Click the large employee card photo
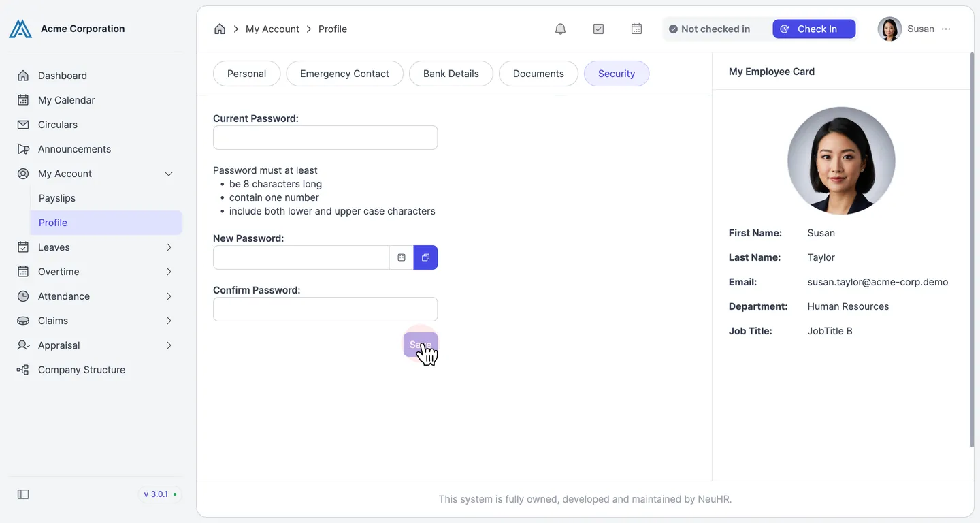980x523 pixels. coord(841,161)
